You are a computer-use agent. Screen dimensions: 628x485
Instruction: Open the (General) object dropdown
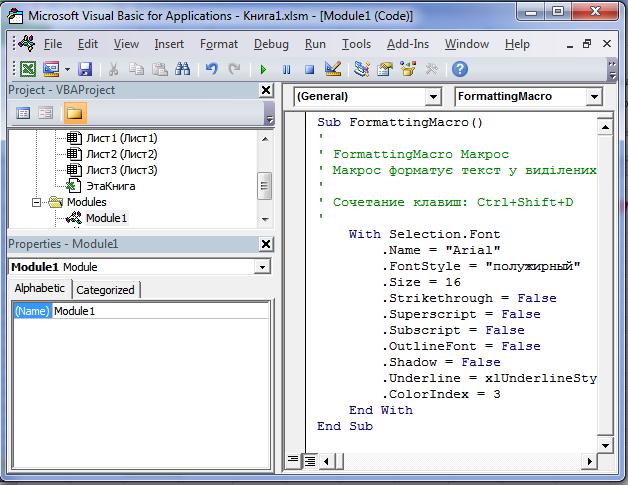point(433,97)
